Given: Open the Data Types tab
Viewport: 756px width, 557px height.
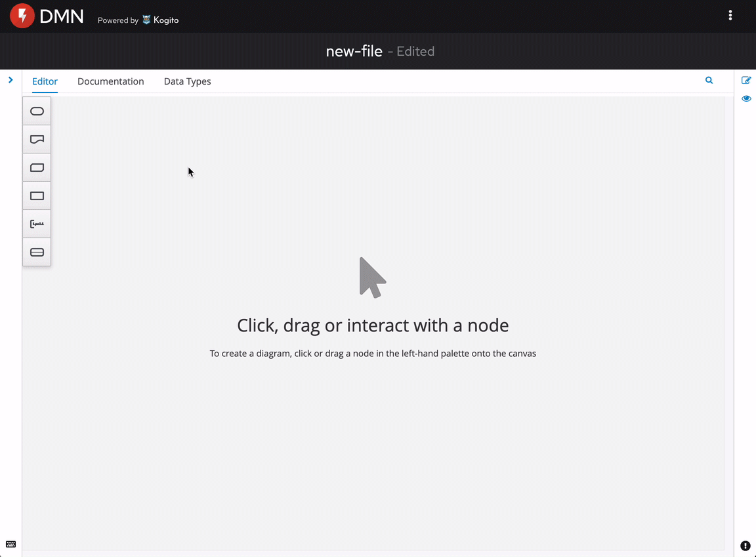Looking at the screenshot, I should pyautogui.click(x=187, y=81).
